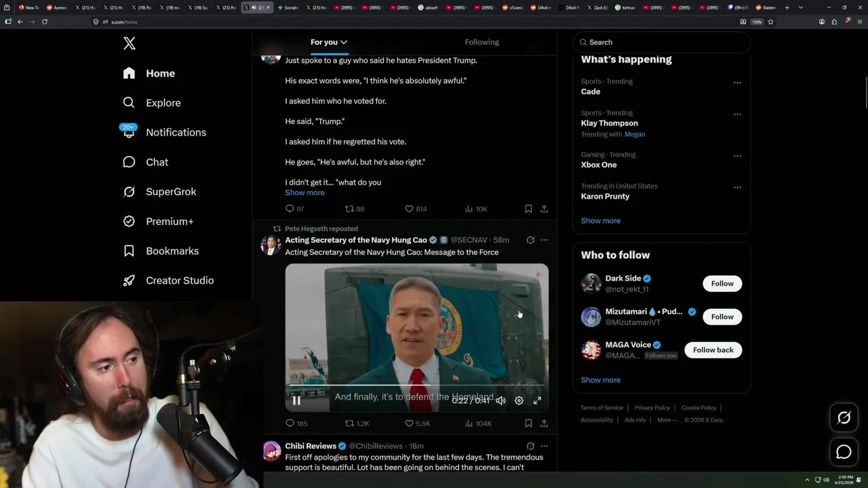Follow Dark Side account

click(722, 284)
